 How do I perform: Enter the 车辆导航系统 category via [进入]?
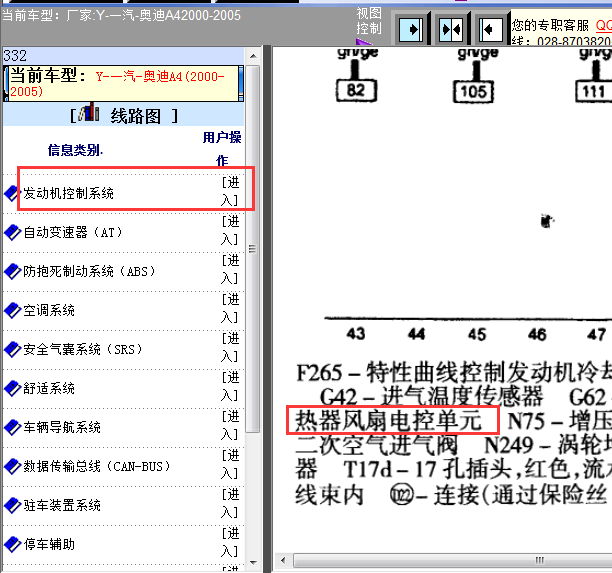[x=230, y=425]
